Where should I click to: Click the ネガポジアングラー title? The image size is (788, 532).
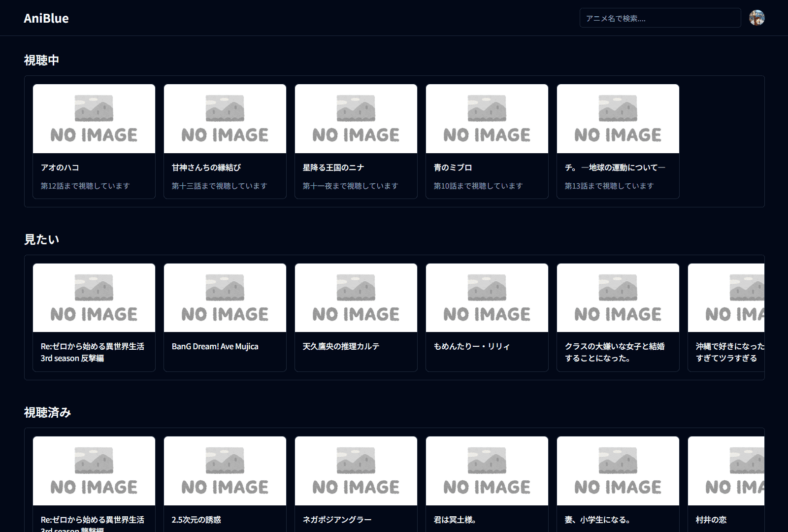337,520
